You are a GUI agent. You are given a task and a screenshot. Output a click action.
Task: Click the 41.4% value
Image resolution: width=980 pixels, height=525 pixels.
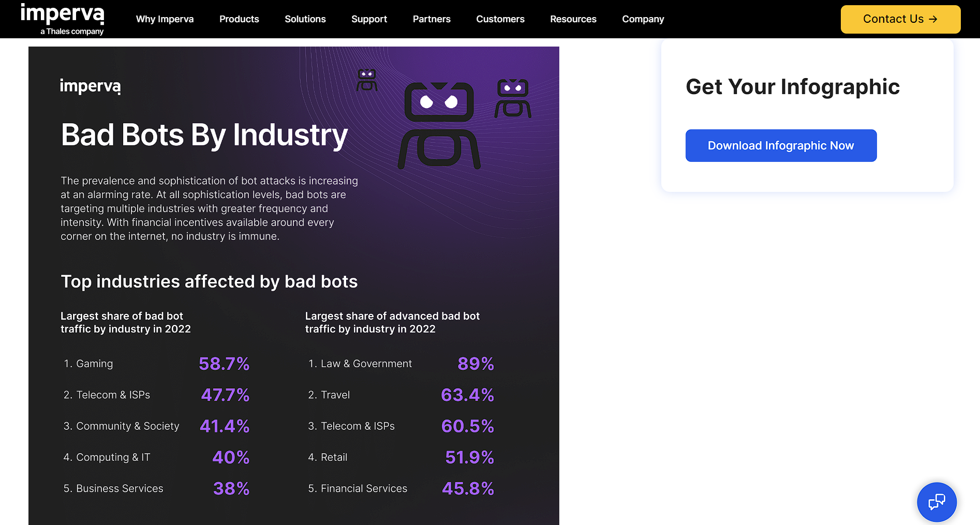coord(225,426)
